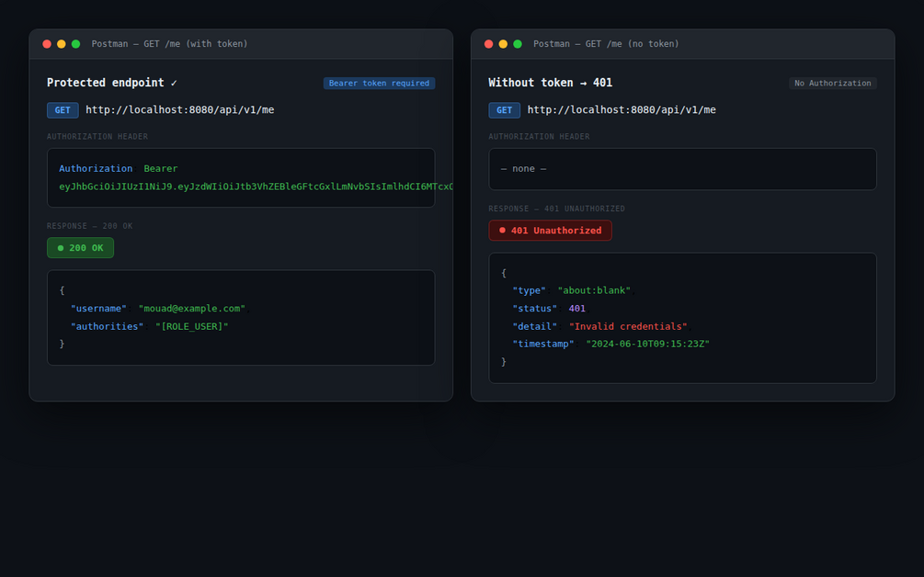Click the purple 401 status value
This screenshot has height=577, width=924.
coord(576,309)
